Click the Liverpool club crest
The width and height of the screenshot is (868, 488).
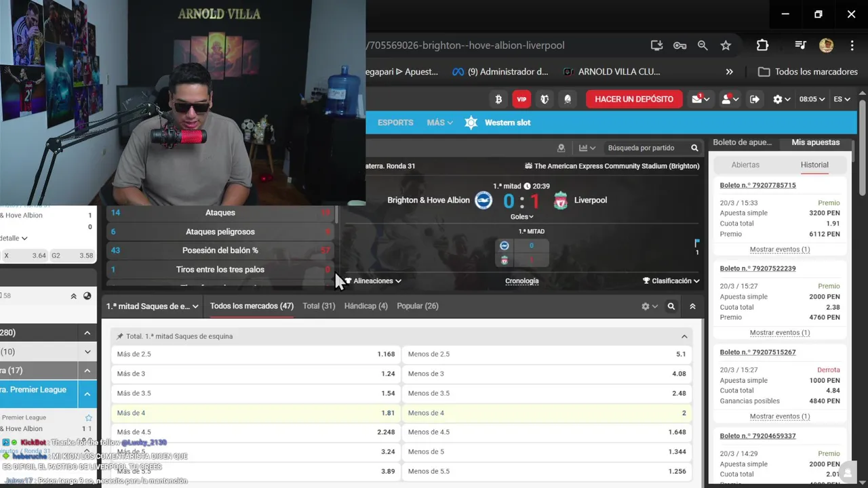click(560, 200)
